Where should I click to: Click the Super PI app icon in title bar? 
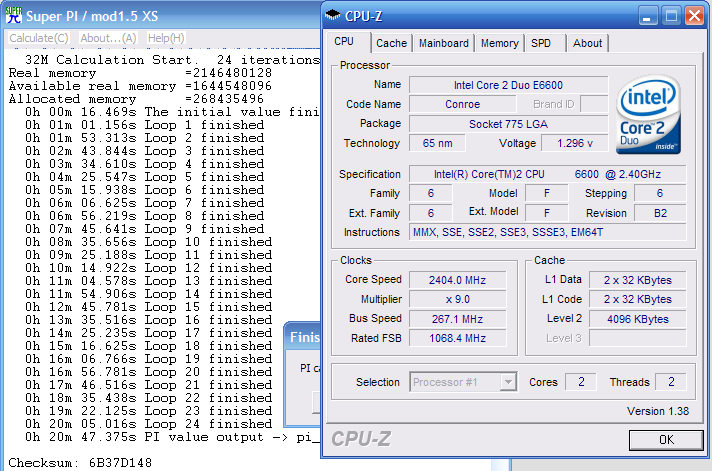point(14,15)
